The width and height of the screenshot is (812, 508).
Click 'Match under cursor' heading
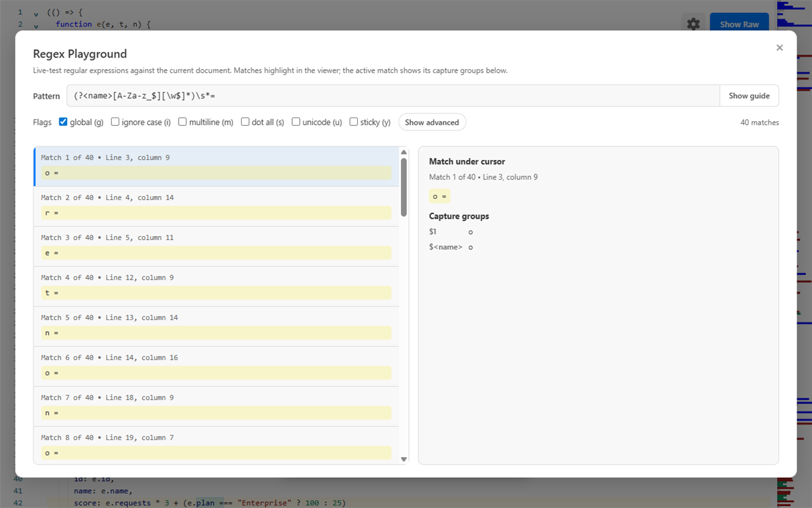pyautogui.click(x=467, y=161)
